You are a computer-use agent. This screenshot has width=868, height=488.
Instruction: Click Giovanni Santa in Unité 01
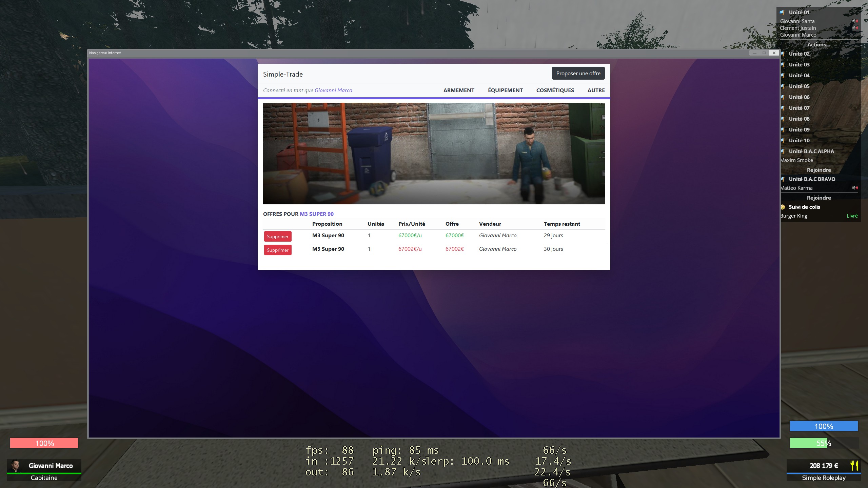797,21
